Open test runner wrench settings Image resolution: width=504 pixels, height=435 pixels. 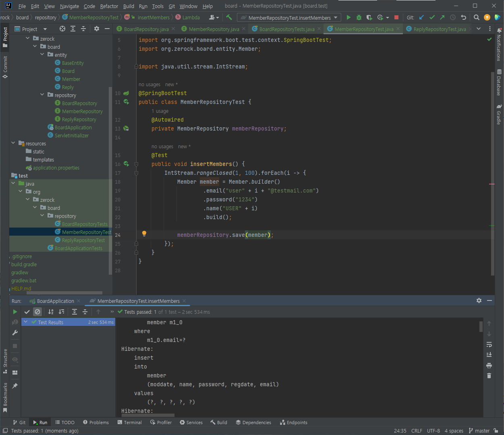click(15, 333)
